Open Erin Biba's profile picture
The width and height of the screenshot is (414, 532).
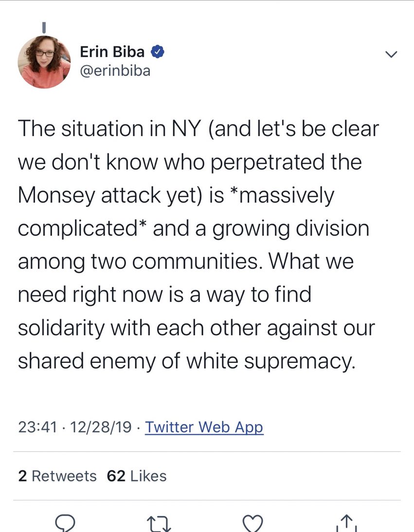(44, 62)
